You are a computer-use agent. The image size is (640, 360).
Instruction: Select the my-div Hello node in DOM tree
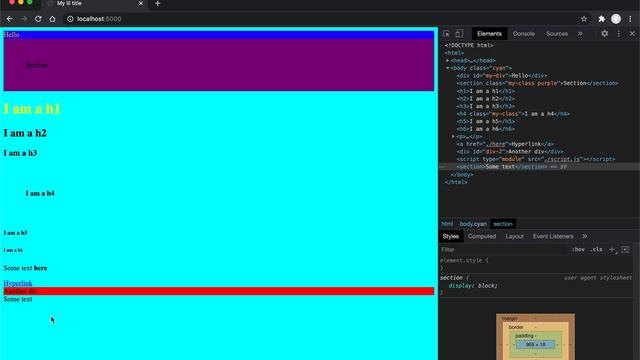[502, 76]
